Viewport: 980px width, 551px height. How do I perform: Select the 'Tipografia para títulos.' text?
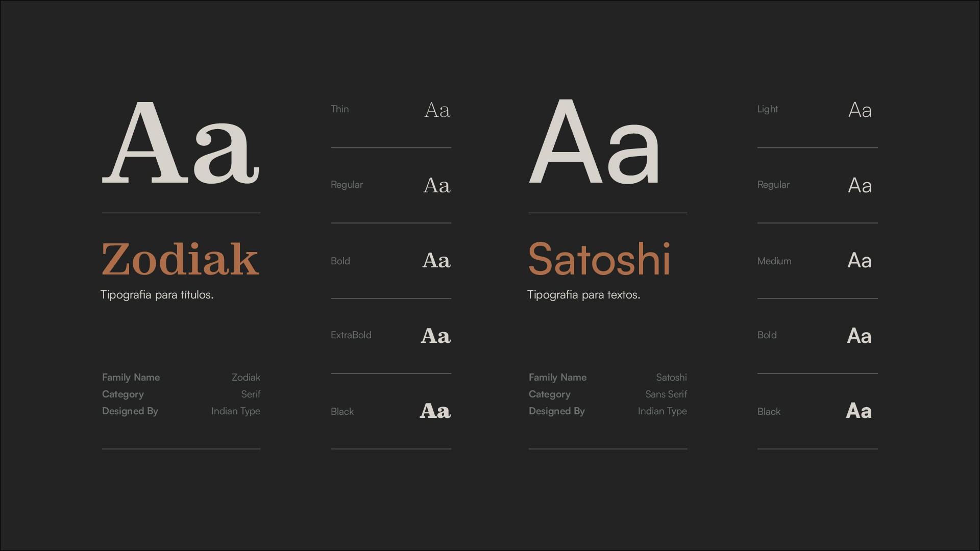157,295
